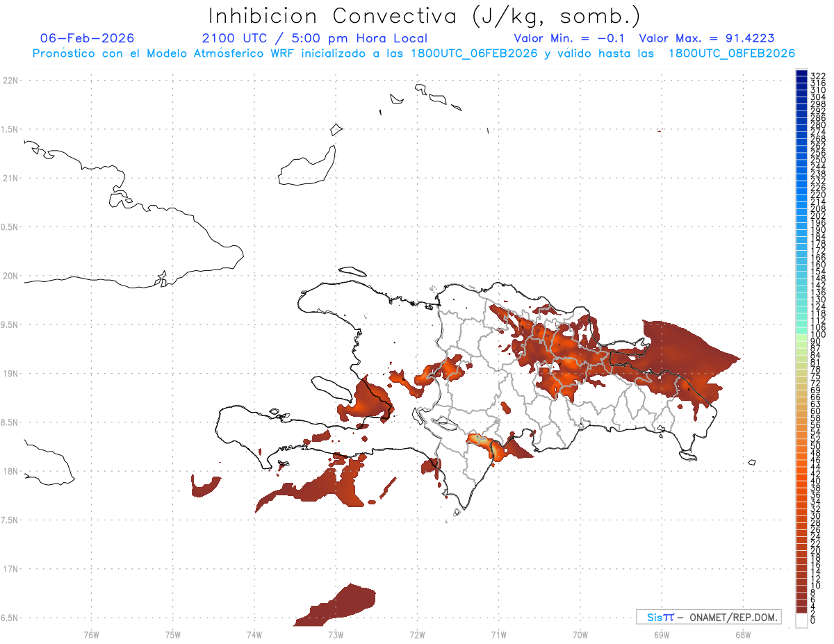Click the '68W' longitude label
Image resolution: width=834 pixels, height=644 pixels.
[x=742, y=634]
